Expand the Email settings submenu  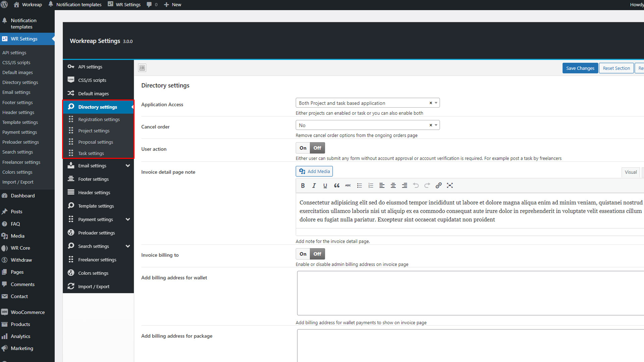point(128,166)
